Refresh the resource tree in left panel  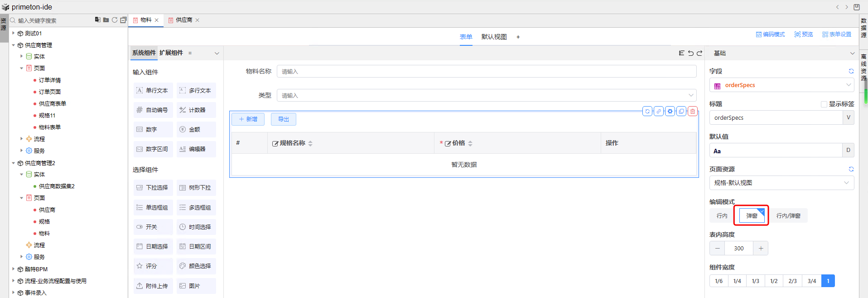(115, 20)
